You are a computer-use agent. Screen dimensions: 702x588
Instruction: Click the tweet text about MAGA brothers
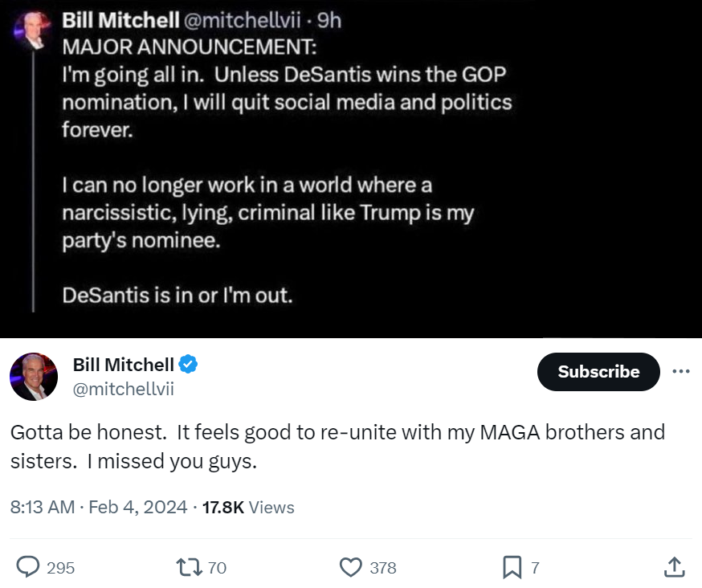tap(337, 447)
